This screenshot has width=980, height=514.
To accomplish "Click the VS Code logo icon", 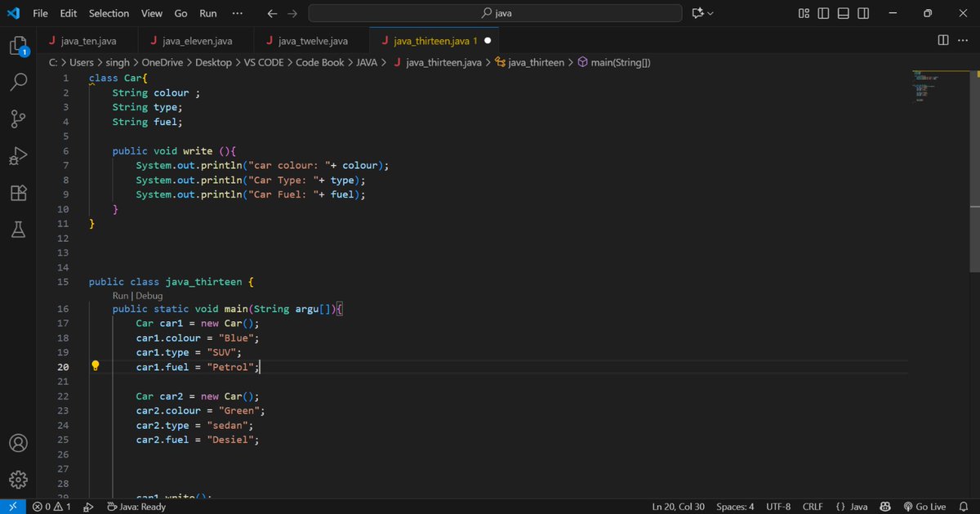I will click(13, 13).
